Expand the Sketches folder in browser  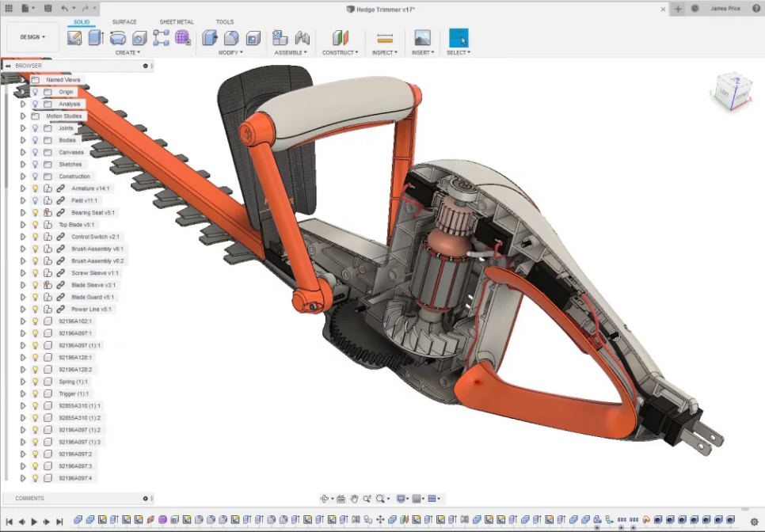(23, 165)
